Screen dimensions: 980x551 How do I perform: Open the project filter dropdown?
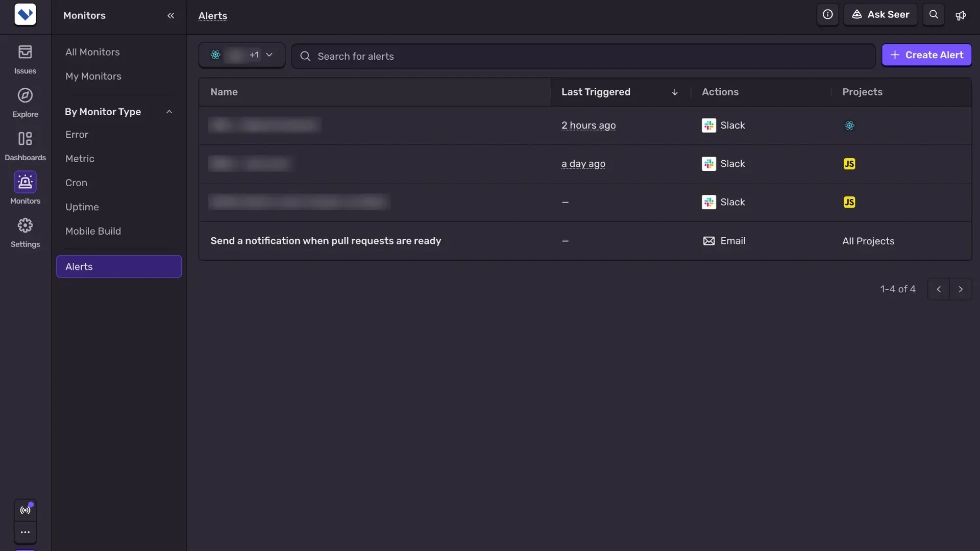[x=241, y=55]
